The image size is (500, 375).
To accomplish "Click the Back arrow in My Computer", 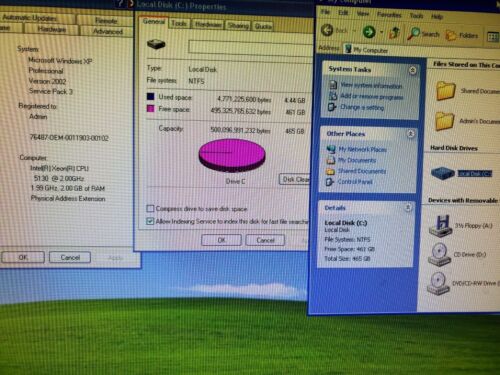I will point(327,30).
